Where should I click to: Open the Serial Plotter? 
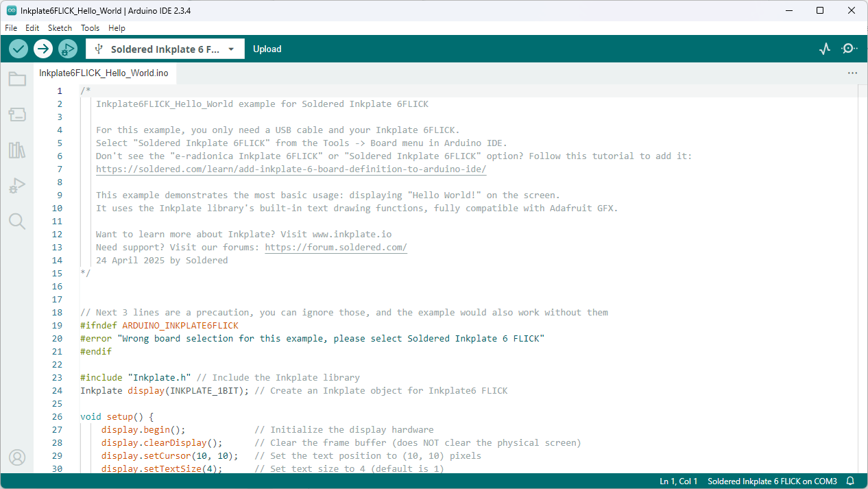(x=825, y=49)
